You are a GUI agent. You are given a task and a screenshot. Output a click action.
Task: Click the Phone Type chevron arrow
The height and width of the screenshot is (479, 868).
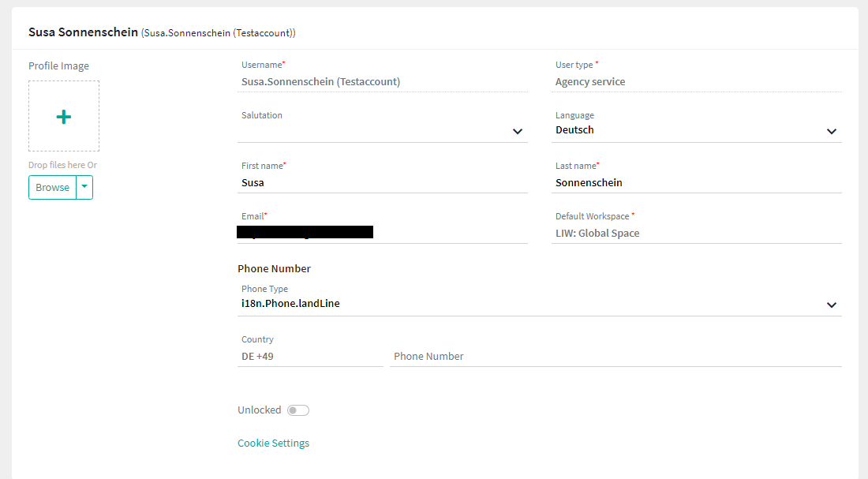click(x=831, y=305)
